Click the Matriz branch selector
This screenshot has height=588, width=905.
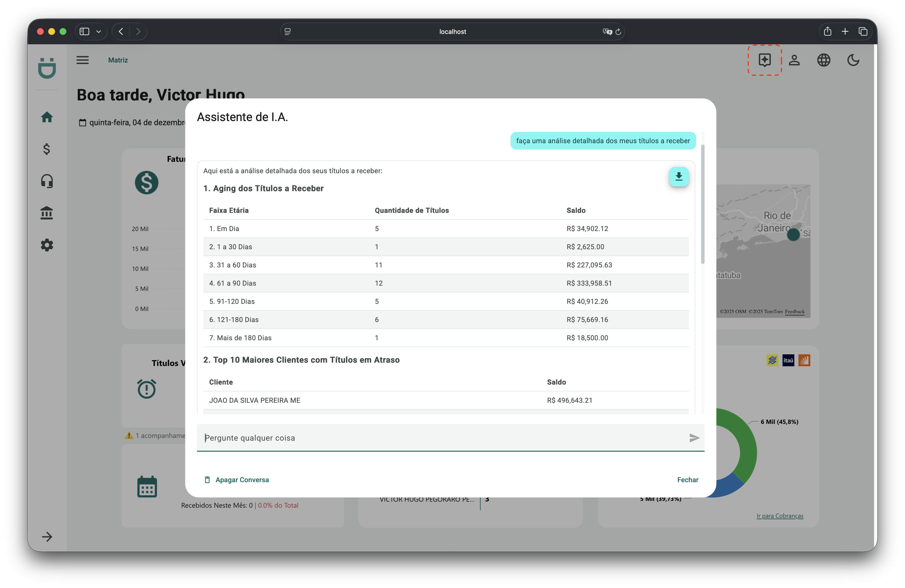click(118, 60)
